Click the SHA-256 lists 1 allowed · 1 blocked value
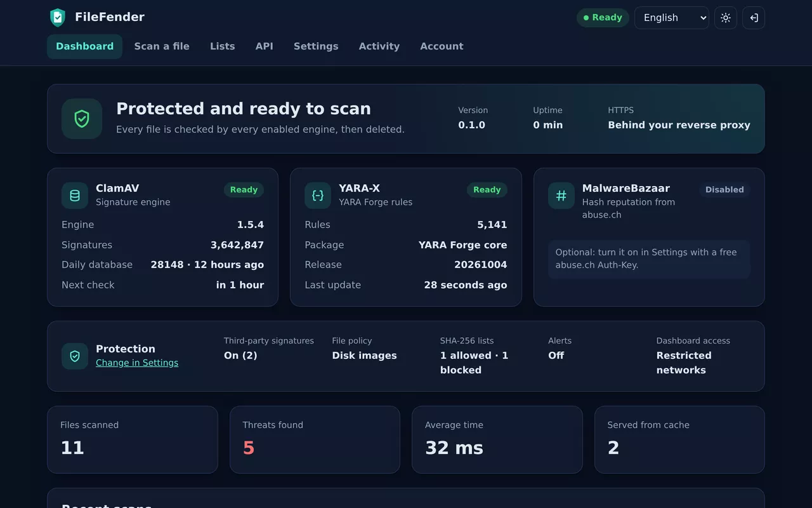The image size is (812, 508). (475, 363)
